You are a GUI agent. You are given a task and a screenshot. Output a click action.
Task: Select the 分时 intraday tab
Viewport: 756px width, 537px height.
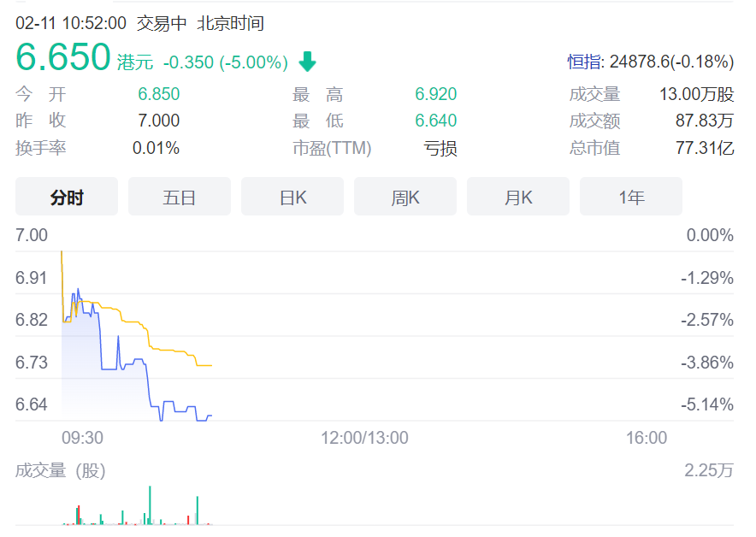(67, 197)
